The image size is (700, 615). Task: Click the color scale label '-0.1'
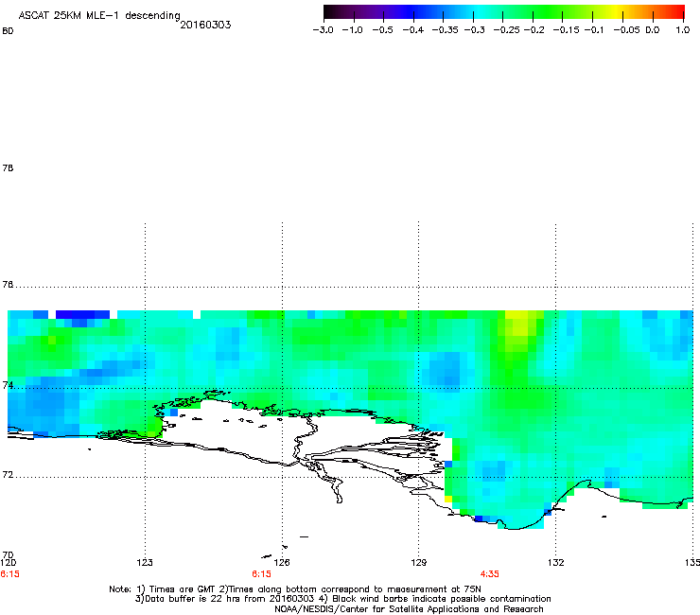point(594,30)
